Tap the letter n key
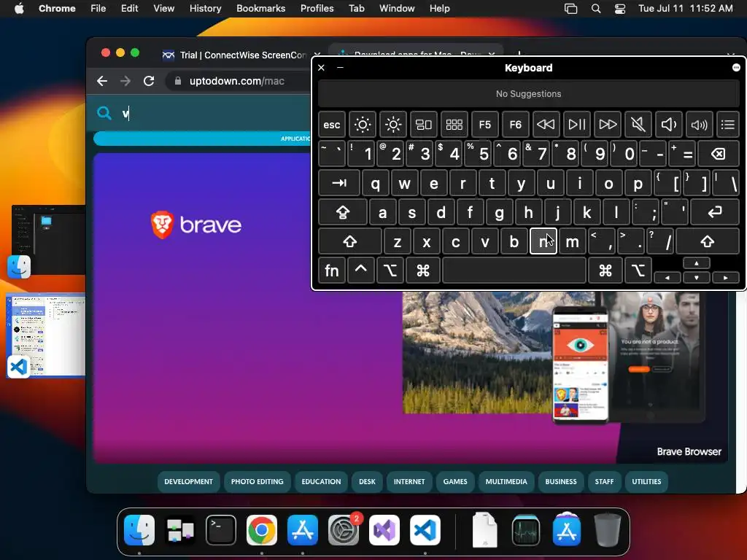This screenshot has width=747, height=560. 543,241
